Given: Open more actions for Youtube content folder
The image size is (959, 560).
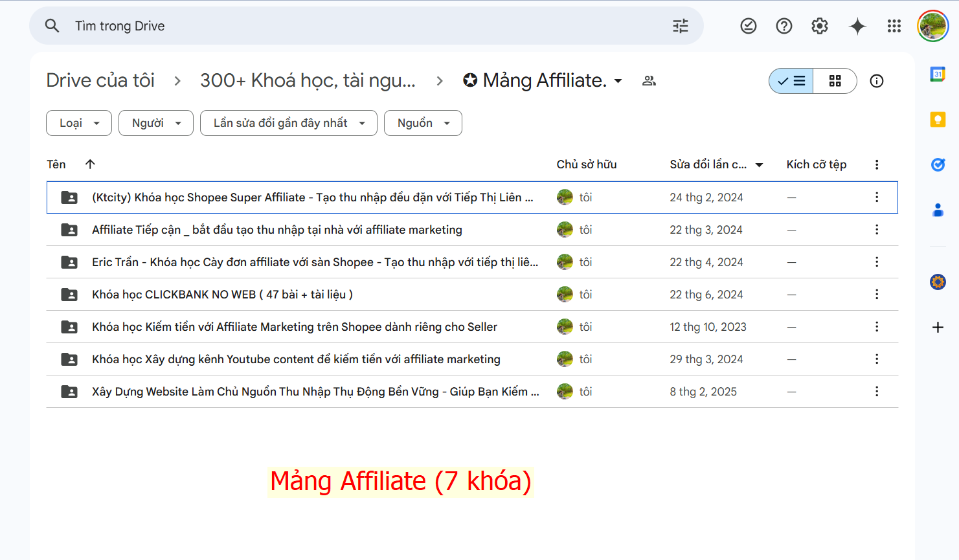Looking at the screenshot, I should (x=877, y=359).
